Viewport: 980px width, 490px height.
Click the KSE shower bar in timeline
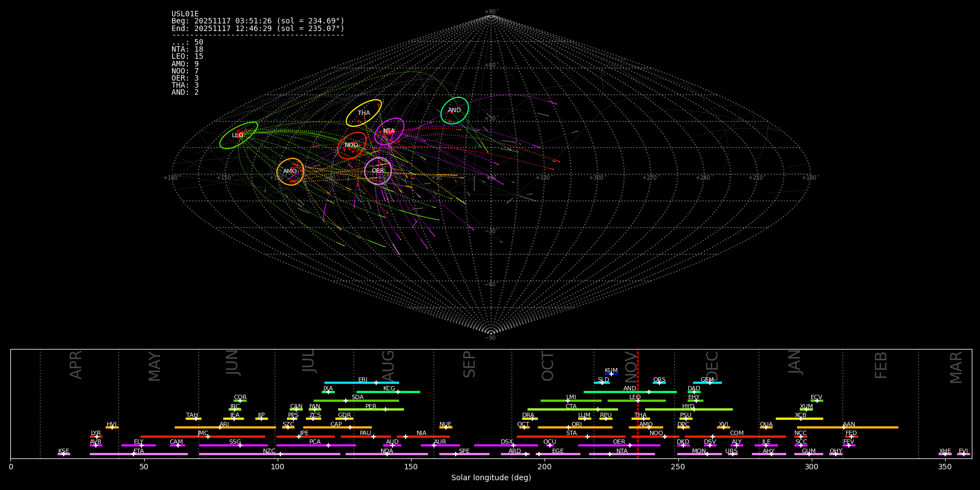pos(64,454)
